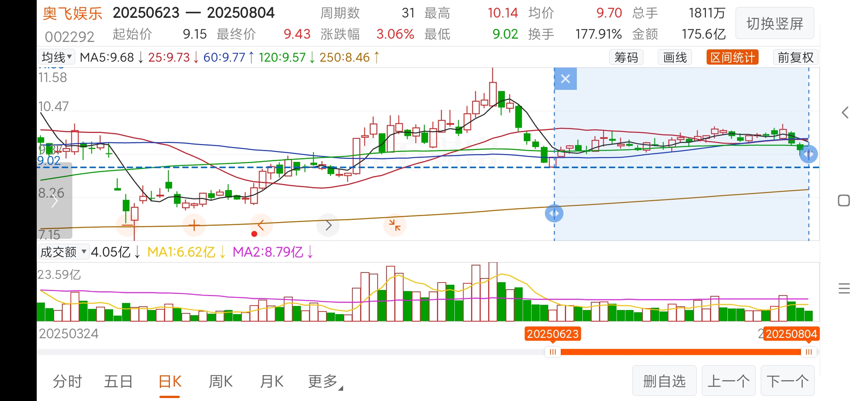Tap the highest red candlestick peak

coord(493,87)
